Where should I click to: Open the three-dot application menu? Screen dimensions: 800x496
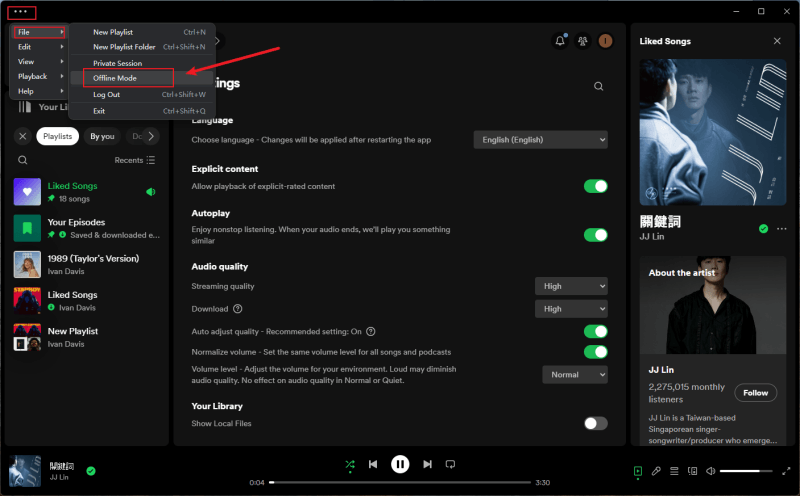pyautogui.click(x=20, y=12)
